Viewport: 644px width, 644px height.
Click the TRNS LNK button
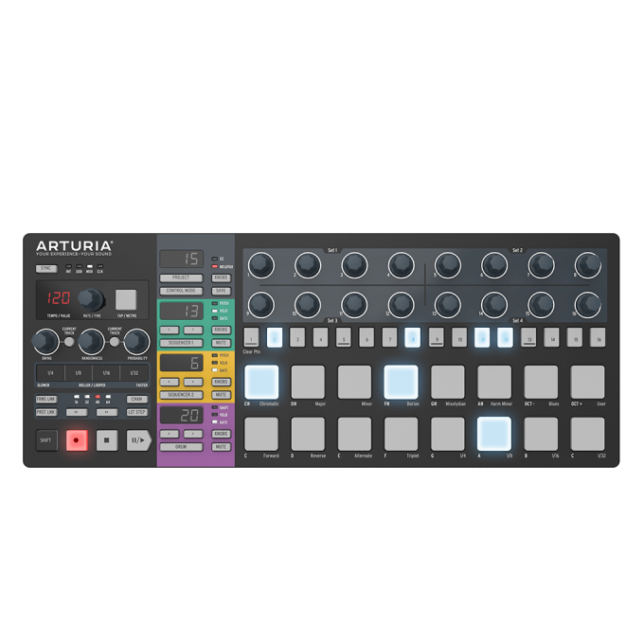click(x=46, y=400)
